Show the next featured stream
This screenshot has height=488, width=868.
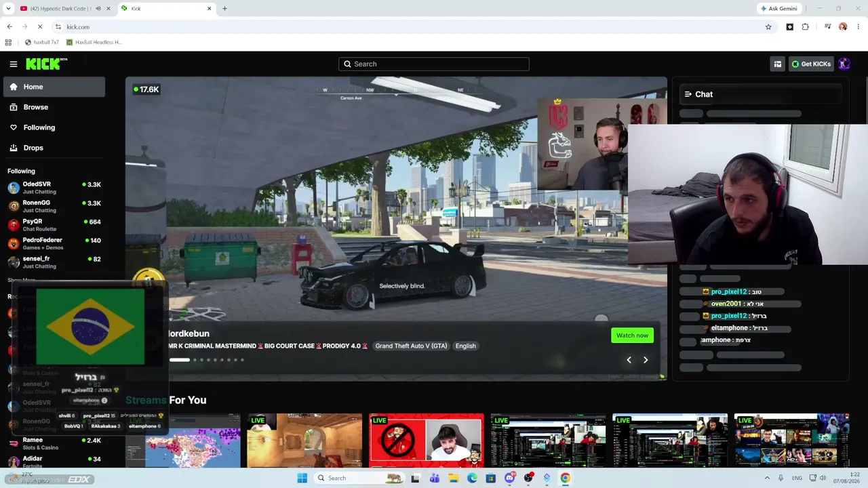coord(646,360)
